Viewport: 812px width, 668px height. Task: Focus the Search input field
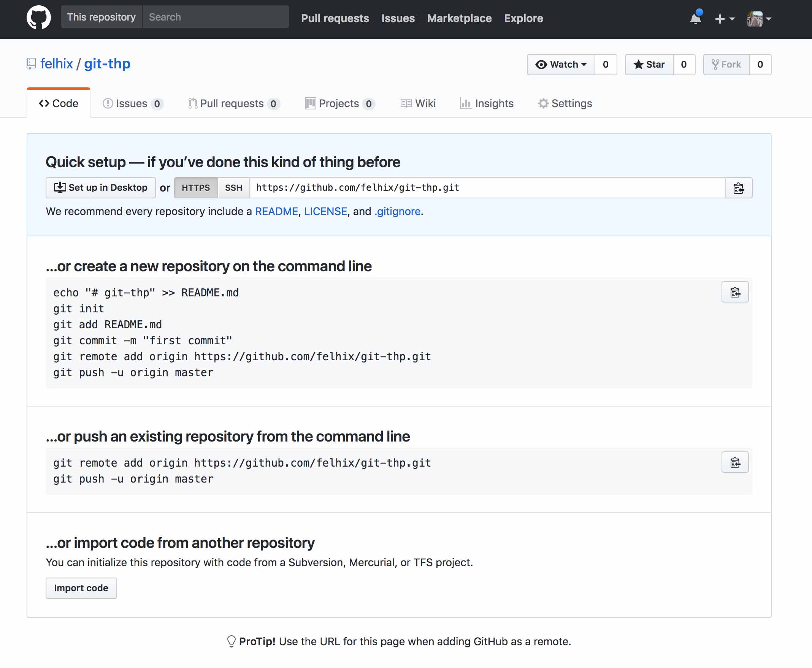coord(216,17)
